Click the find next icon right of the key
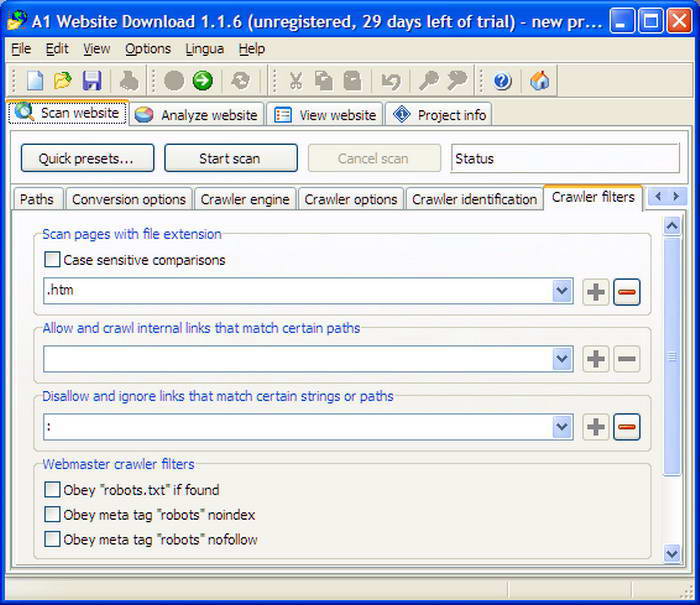This screenshot has height=605, width=700. pos(457,81)
